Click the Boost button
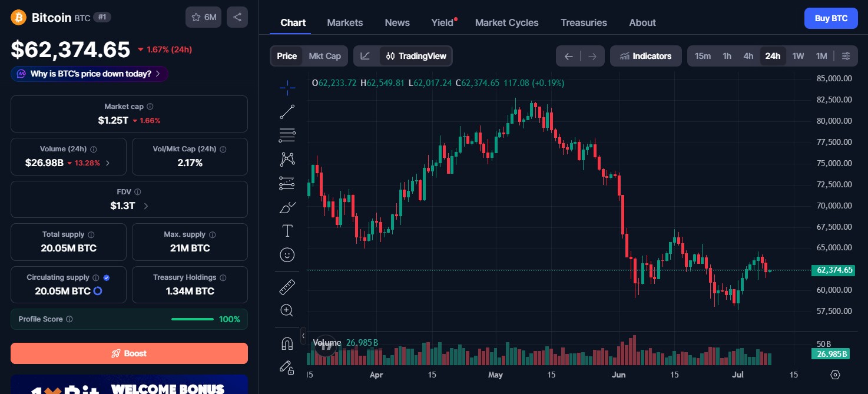The width and height of the screenshot is (868, 394). tap(129, 353)
